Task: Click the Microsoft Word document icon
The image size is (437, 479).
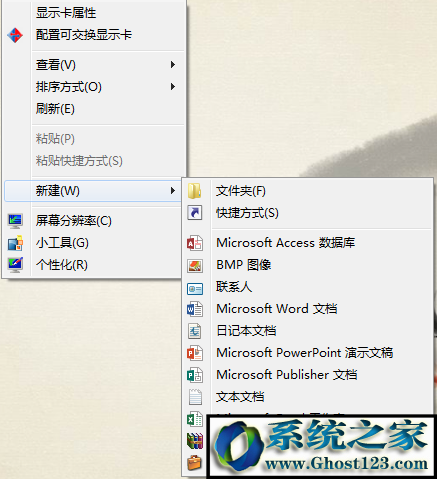Action: tap(195, 309)
